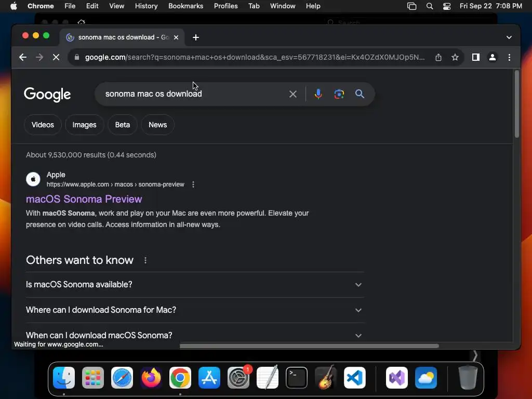Open Finder from the Dock
532x399 pixels.
(x=64, y=378)
